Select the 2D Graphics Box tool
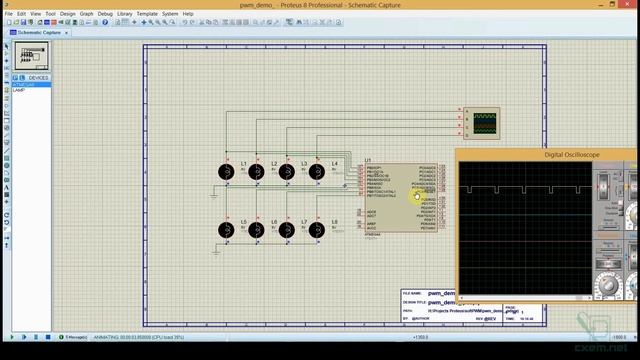This screenshot has width=640, height=360. (x=6, y=158)
